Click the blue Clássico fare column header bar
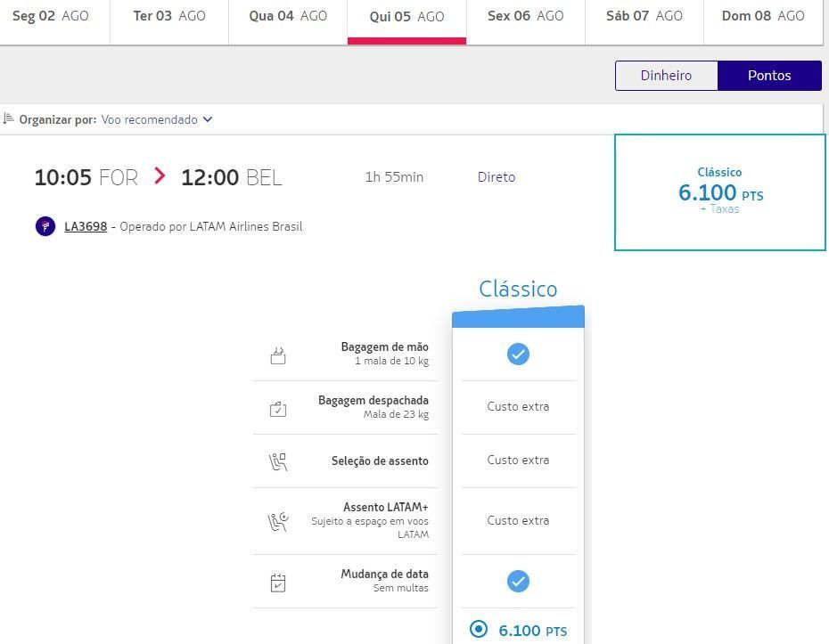Image resolution: width=829 pixels, height=644 pixels. tap(518, 317)
